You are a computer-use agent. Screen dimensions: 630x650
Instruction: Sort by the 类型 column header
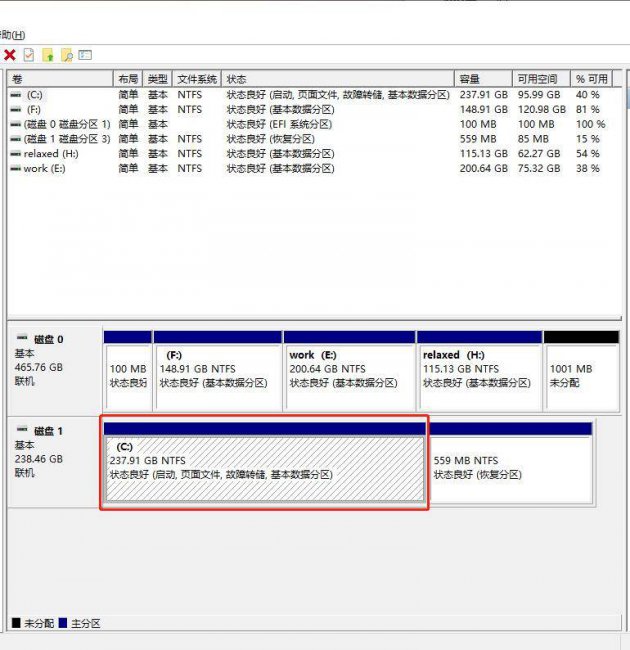pyautogui.click(x=158, y=79)
